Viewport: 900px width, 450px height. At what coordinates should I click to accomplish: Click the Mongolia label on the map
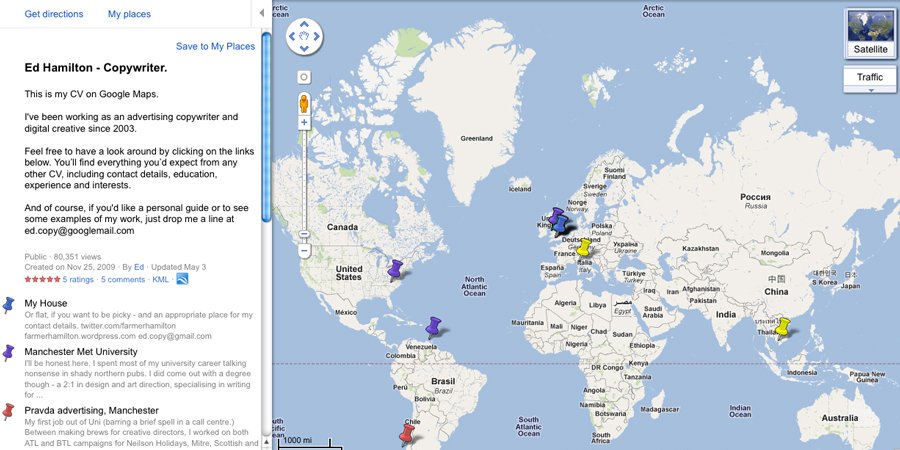775,253
